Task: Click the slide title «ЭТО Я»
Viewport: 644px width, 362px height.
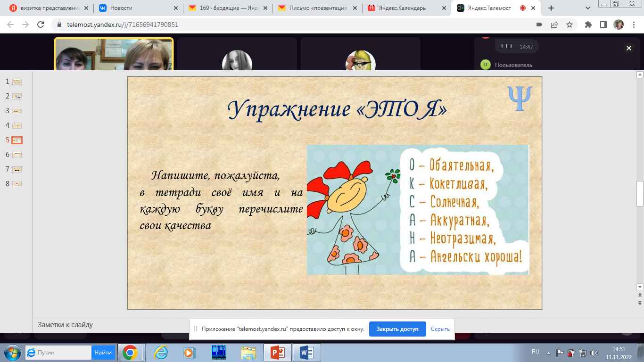Action: pos(338,110)
